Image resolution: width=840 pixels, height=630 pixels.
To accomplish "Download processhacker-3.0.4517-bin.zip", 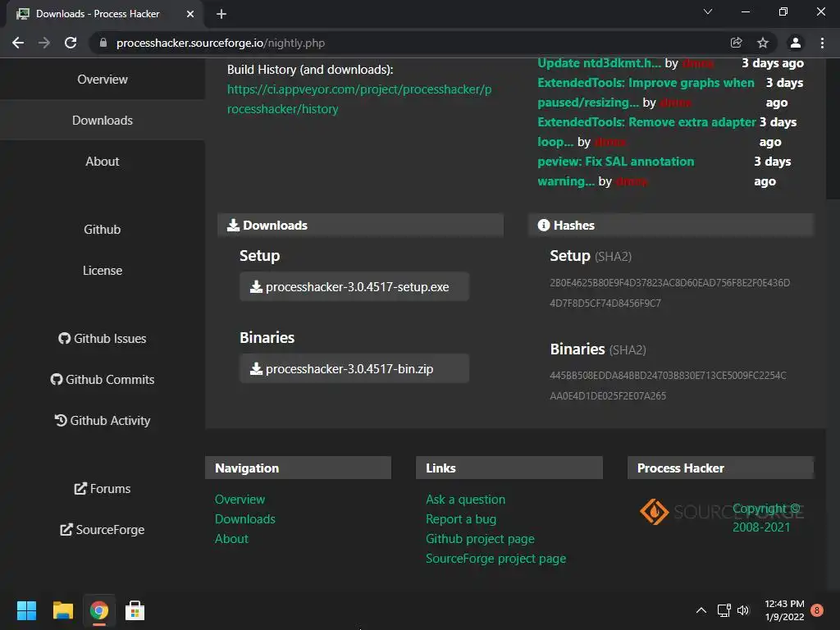I will click(354, 368).
